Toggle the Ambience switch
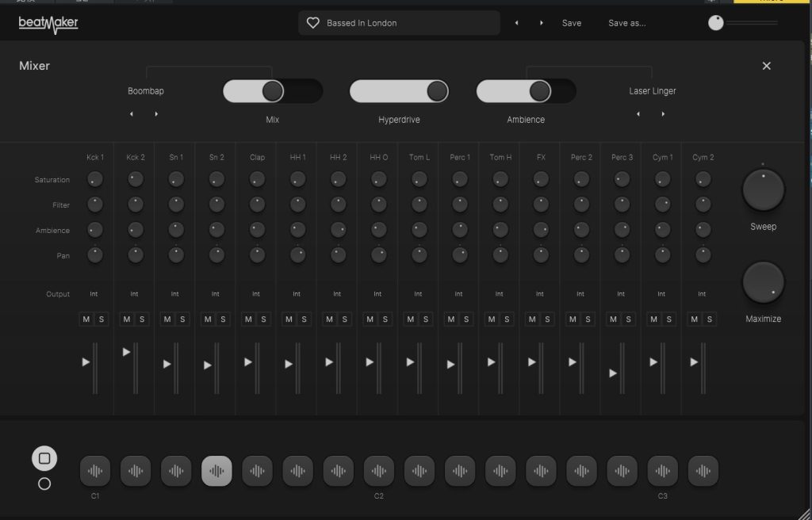Screen dimensions: 812x520 point(526,91)
